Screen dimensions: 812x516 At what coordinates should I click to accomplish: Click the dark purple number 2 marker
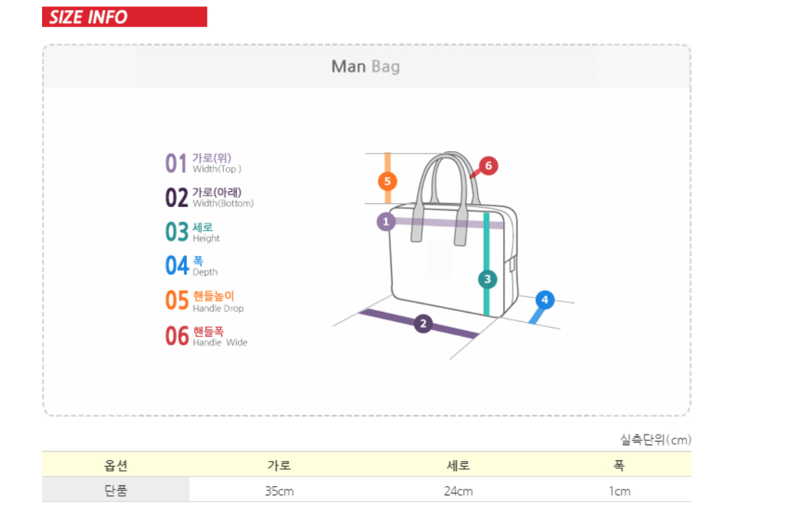423,324
